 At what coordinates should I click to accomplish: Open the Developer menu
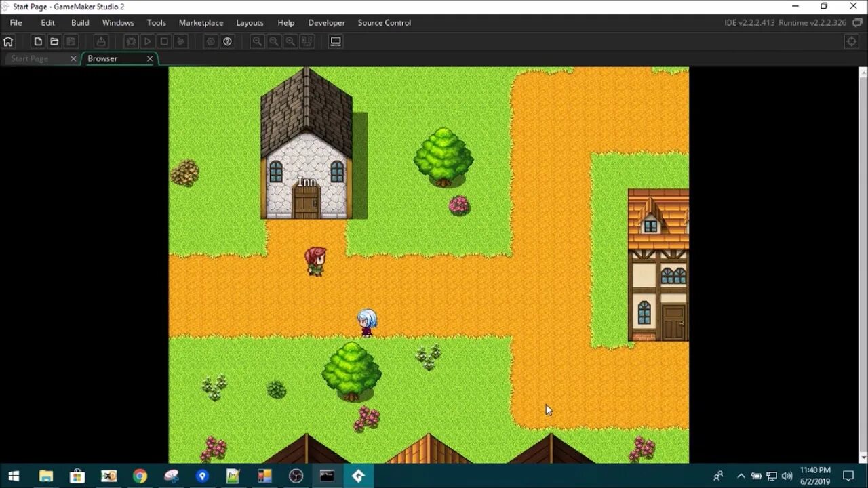point(326,22)
